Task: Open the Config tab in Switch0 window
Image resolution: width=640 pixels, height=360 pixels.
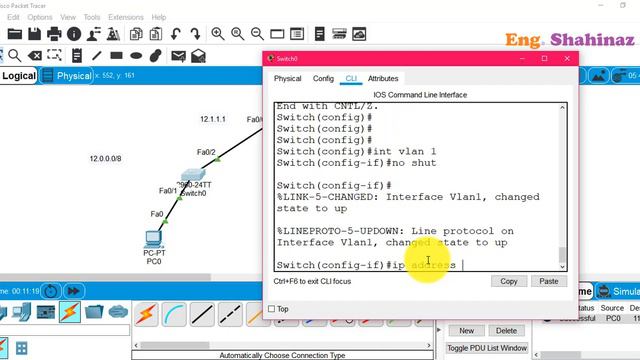Action: click(x=323, y=78)
